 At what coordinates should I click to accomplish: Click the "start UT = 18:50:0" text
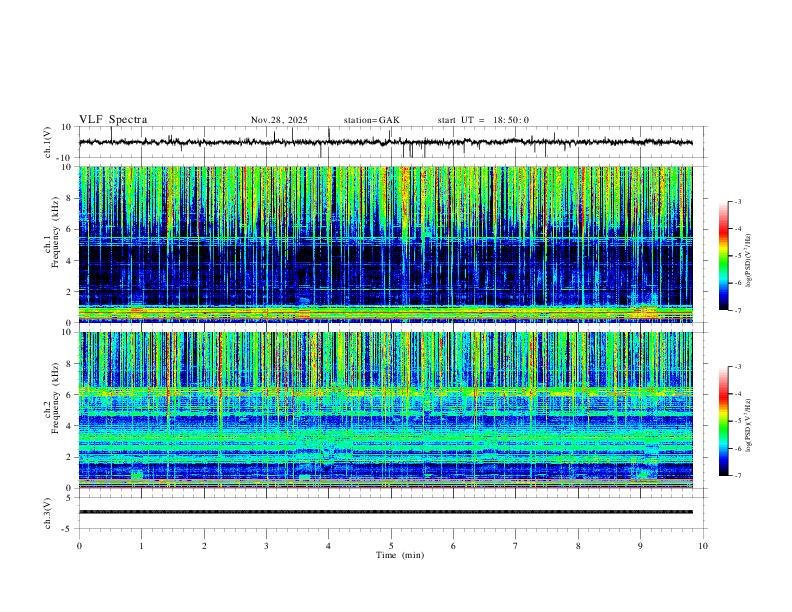pyautogui.click(x=483, y=120)
